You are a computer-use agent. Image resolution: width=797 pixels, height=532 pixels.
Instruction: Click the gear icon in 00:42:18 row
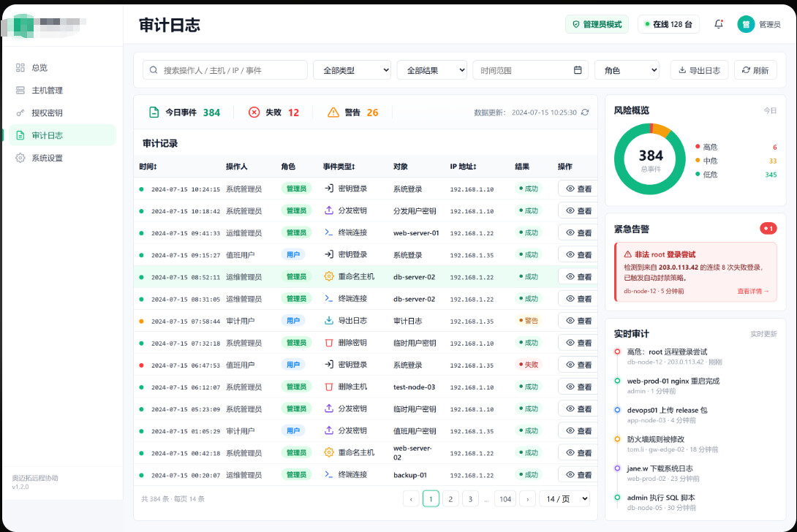(329, 452)
